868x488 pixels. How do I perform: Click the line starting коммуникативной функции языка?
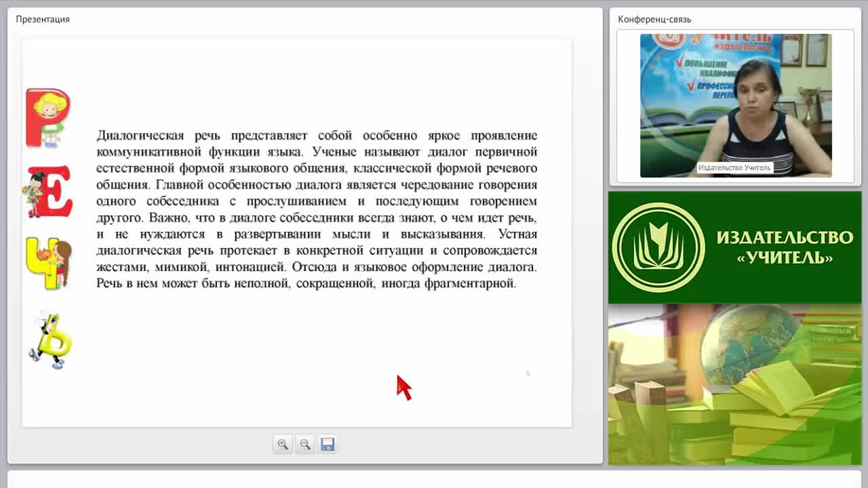click(x=317, y=152)
